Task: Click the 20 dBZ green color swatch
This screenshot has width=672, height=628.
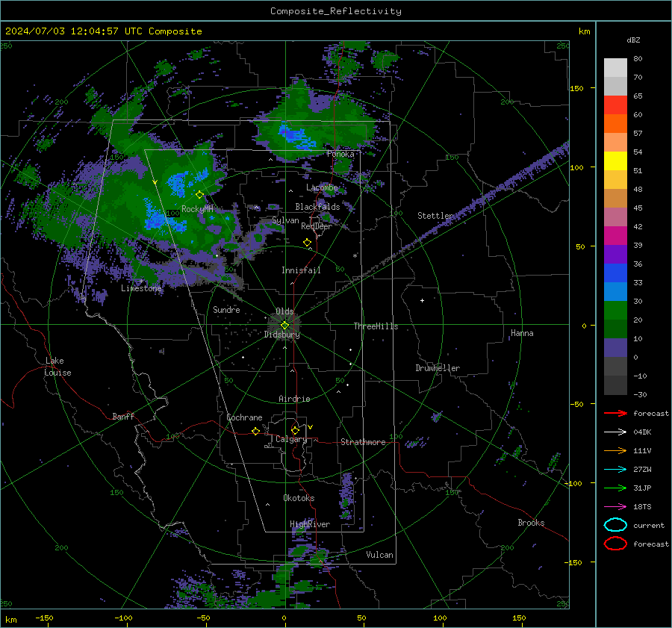Action: [x=615, y=311]
